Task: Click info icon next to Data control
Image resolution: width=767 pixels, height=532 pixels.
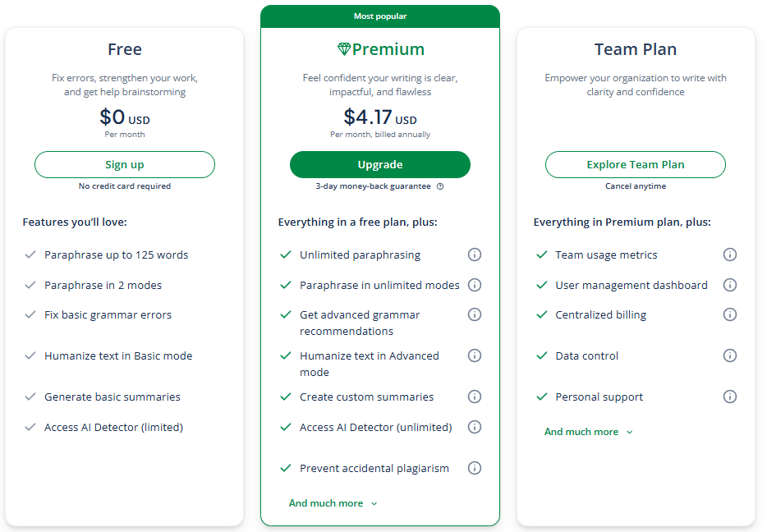Action: click(x=730, y=355)
